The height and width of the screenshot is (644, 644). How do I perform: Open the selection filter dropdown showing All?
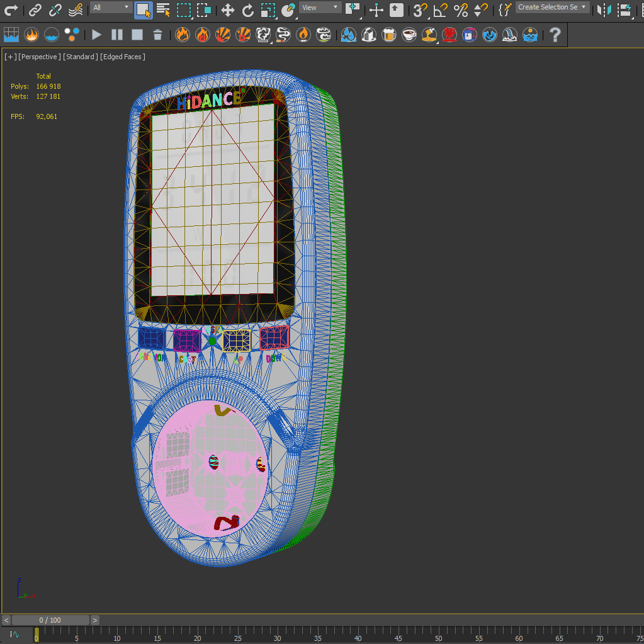111,8
